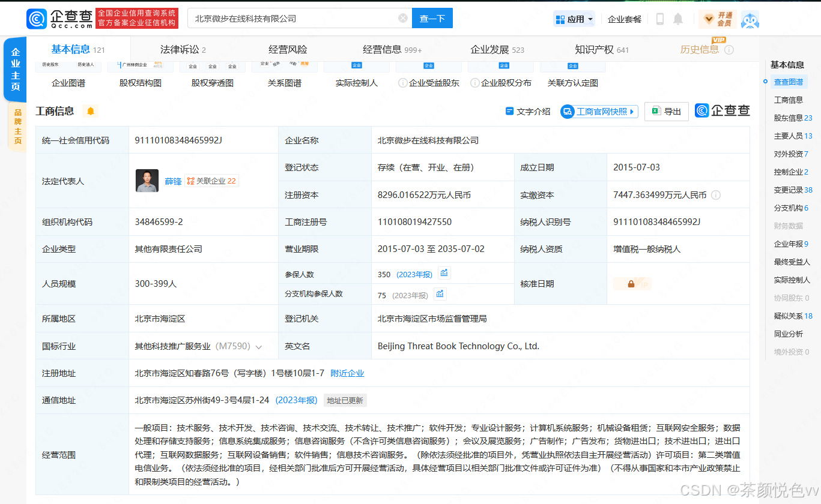Clear the search box text

(403, 19)
